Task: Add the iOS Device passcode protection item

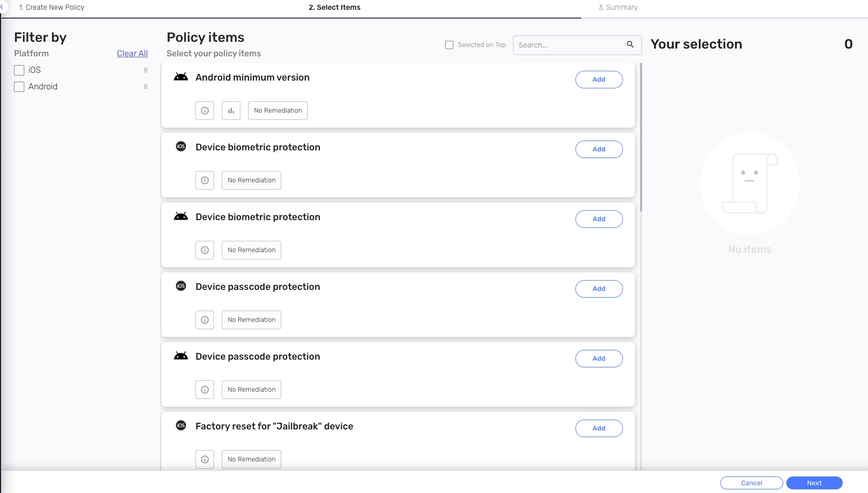Action: [x=599, y=289]
